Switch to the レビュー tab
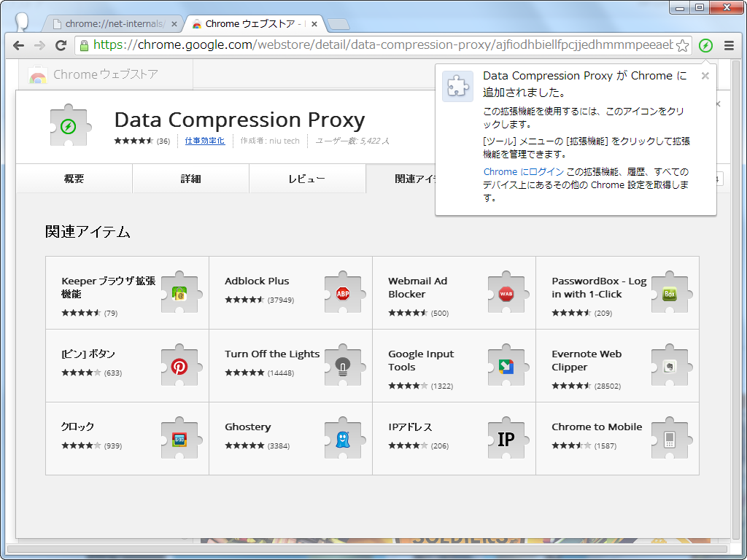 (x=307, y=178)
